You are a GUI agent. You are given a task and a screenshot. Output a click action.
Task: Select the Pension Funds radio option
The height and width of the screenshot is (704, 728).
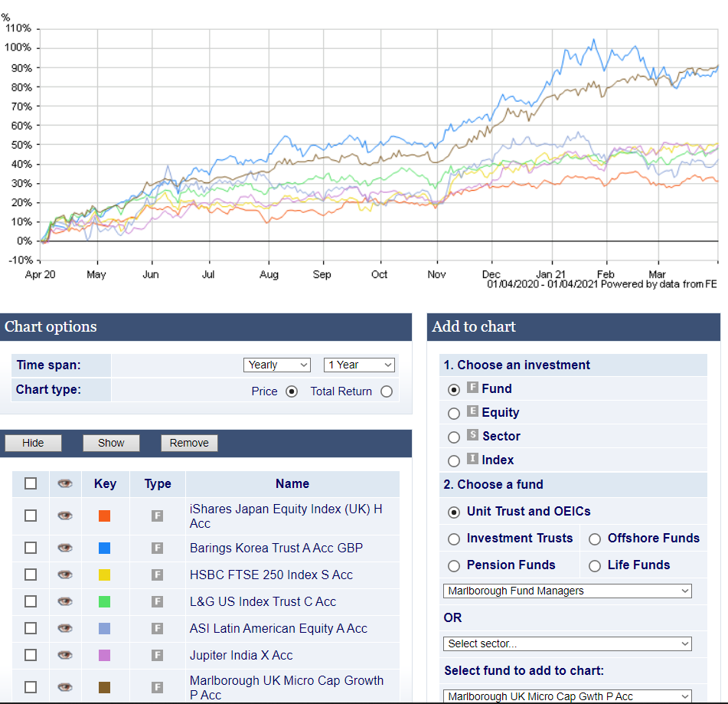pos(454,565)
